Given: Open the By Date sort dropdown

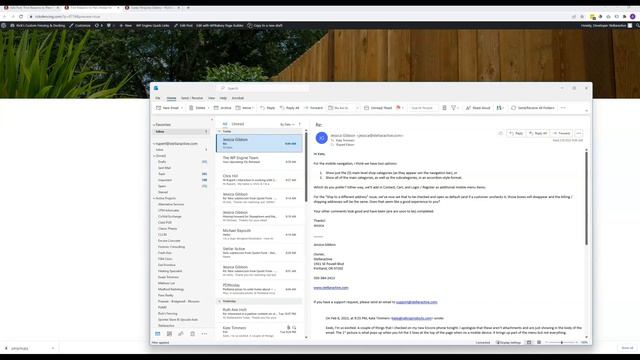Looking at the screenshot, I should (287, 124).
